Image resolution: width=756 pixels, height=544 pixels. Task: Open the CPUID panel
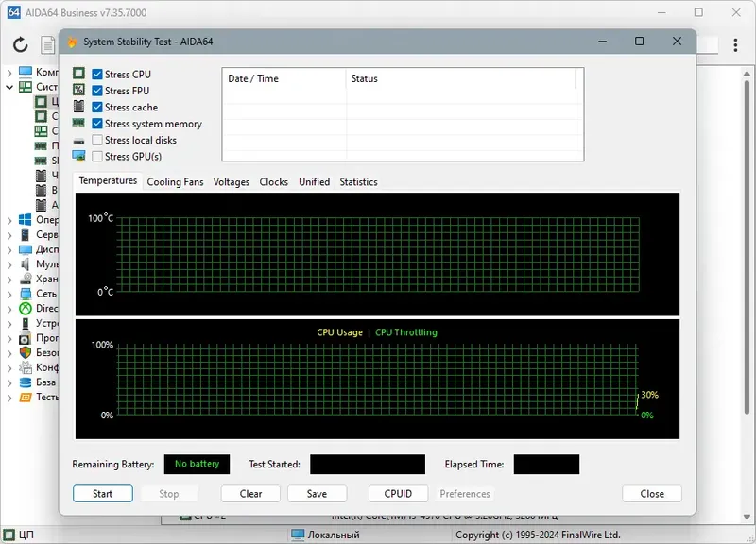[398, 493]
